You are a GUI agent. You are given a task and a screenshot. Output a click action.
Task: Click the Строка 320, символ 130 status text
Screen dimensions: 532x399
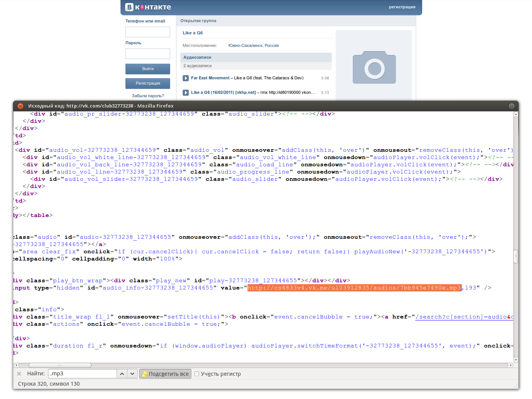coord(49,384)
